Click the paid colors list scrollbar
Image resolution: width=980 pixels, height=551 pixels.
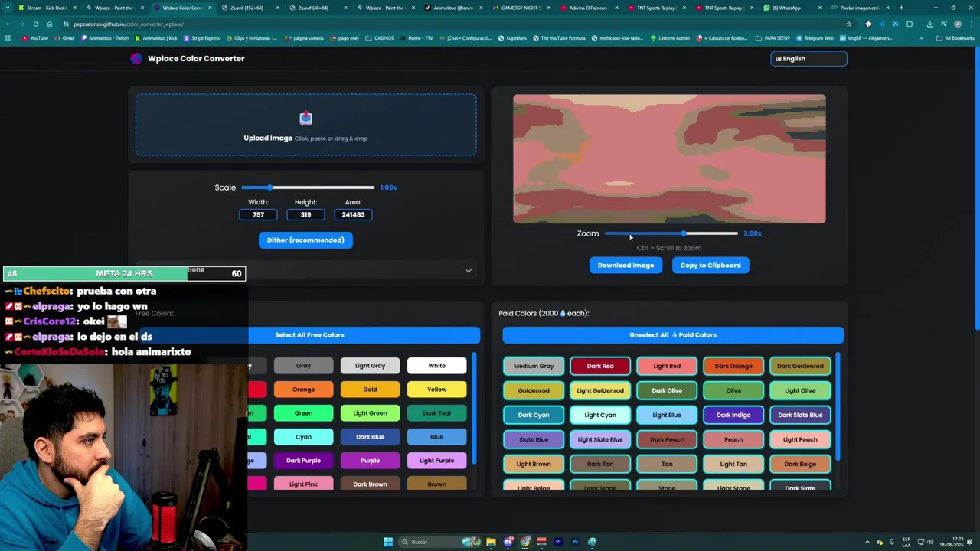pyautogui.click(x=837, y=406)
